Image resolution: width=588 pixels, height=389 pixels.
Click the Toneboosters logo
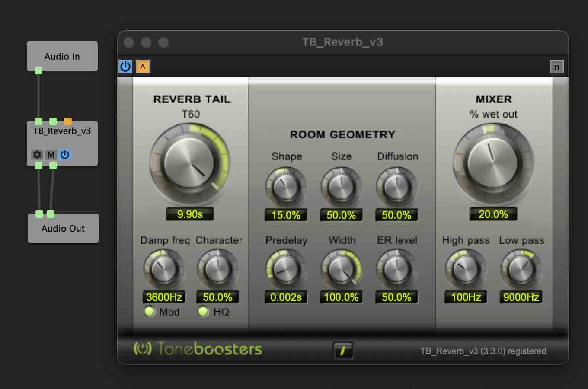[x=198, y=349]
